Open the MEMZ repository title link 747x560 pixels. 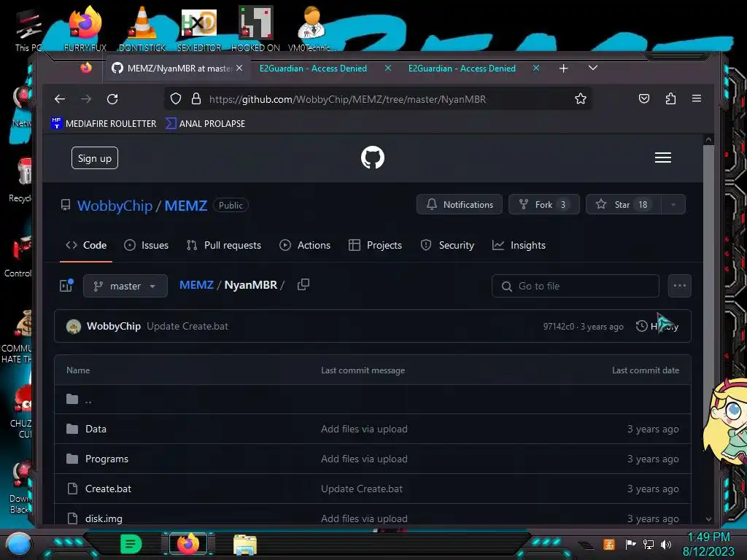pos(186,205)
